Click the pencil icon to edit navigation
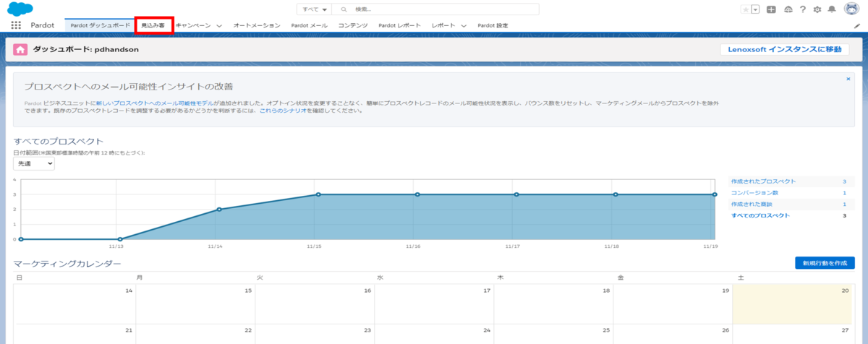The width and height of the screenshot is (868, 344). (x=856, y=25)
